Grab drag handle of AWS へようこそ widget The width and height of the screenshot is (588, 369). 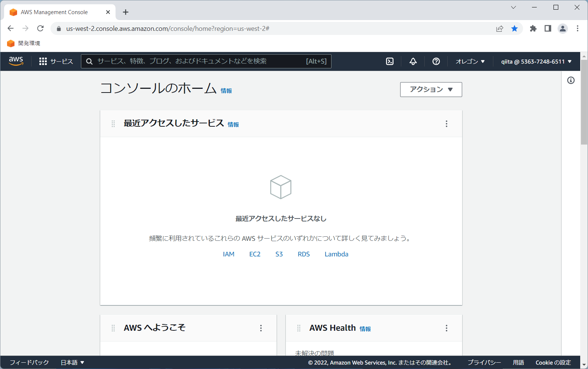click(113, 328)
